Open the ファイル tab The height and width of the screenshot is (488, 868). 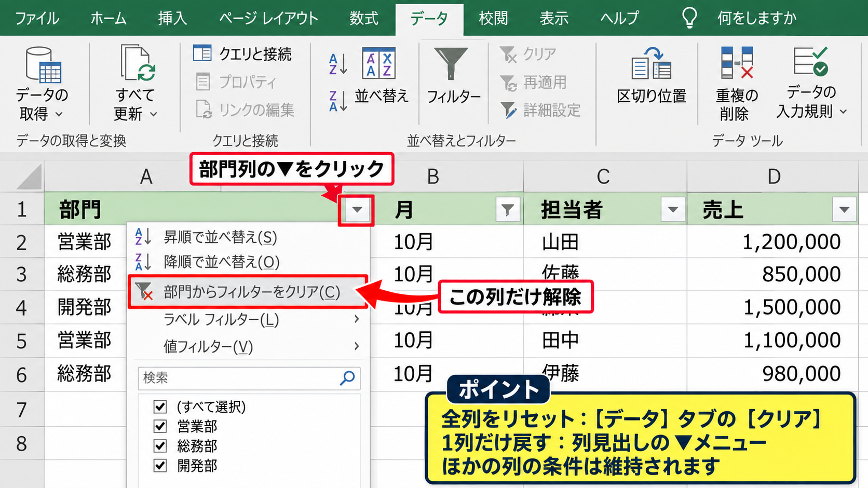37,19
